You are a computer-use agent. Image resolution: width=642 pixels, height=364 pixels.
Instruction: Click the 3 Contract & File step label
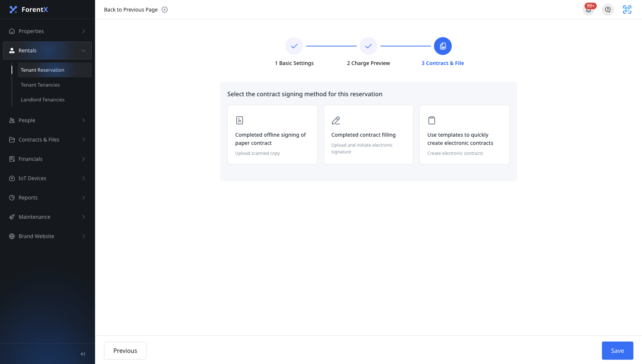[443, 63]
